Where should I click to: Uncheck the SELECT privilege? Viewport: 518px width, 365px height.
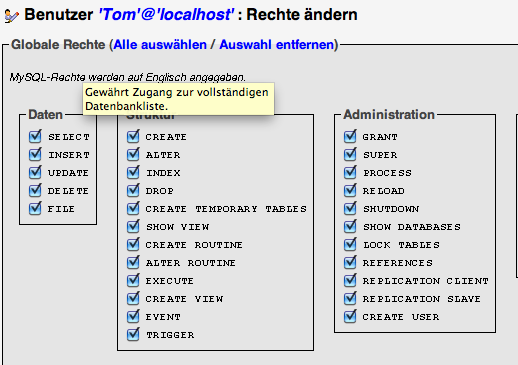coord(35,136)
